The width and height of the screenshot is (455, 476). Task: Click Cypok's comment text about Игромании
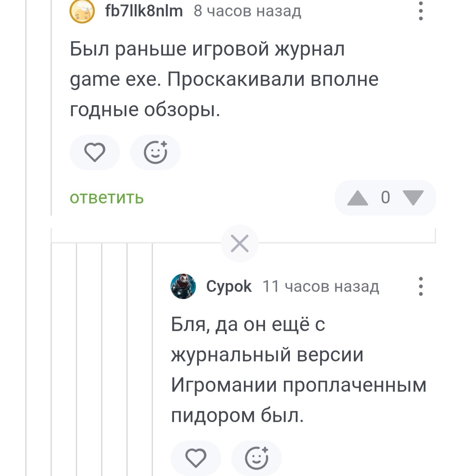298,370
